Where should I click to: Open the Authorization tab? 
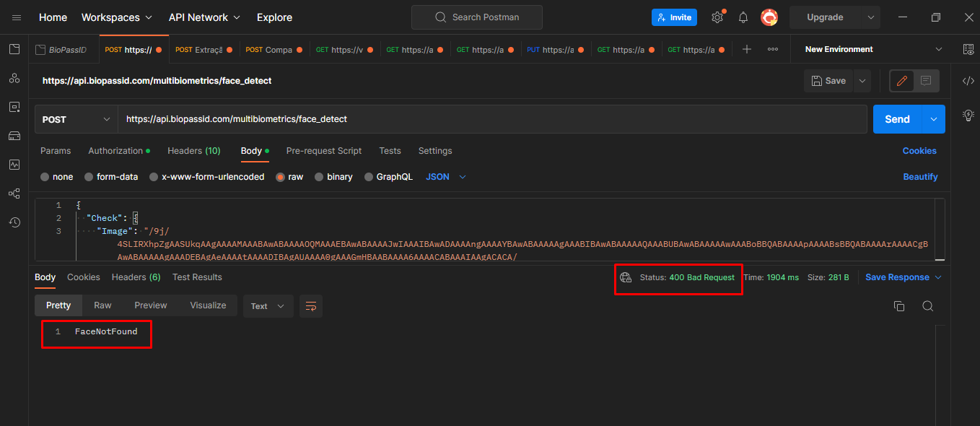pyautogui.click(x=119, y=151)
